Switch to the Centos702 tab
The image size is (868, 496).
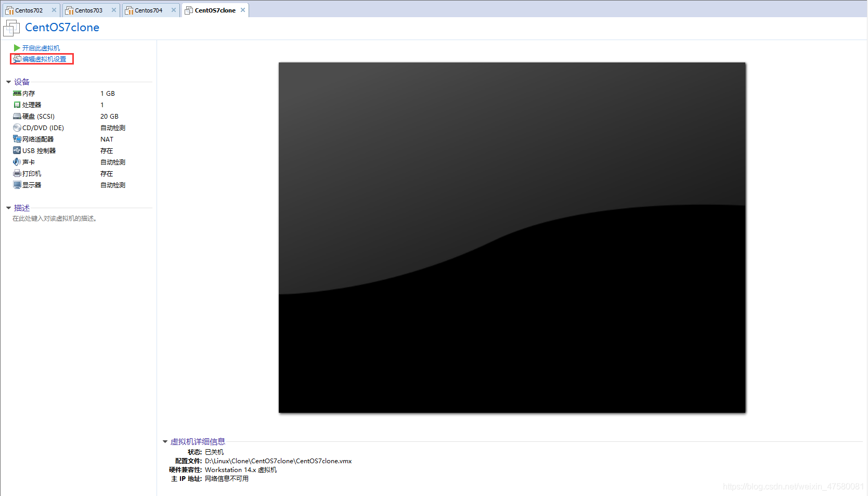click(x=31, y=10)
